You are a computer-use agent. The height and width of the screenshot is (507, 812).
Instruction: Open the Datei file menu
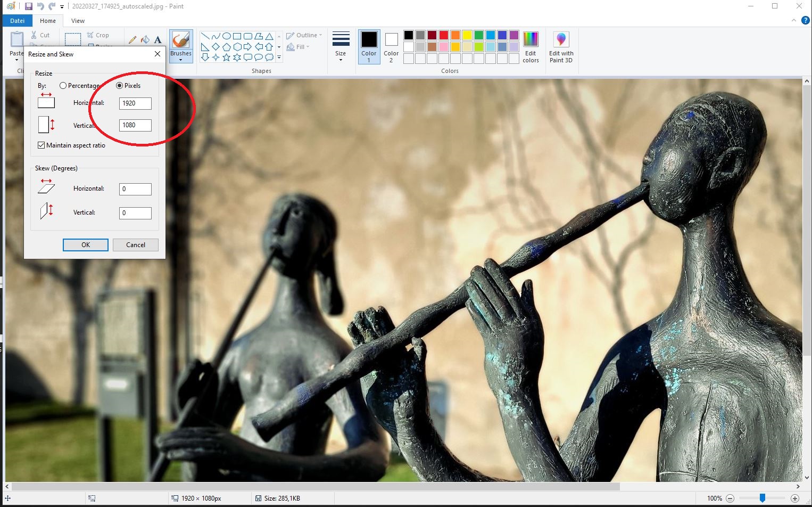(x=17, y=21)
